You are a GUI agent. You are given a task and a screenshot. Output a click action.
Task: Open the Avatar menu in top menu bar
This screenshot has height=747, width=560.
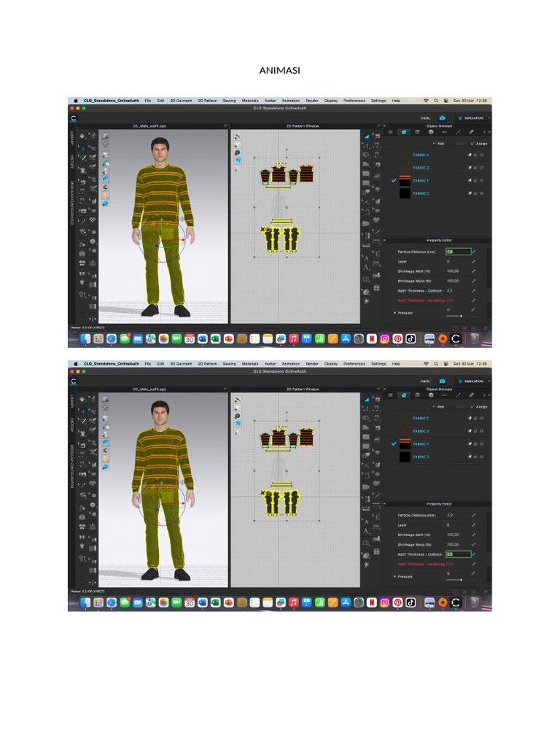(270, 100)
